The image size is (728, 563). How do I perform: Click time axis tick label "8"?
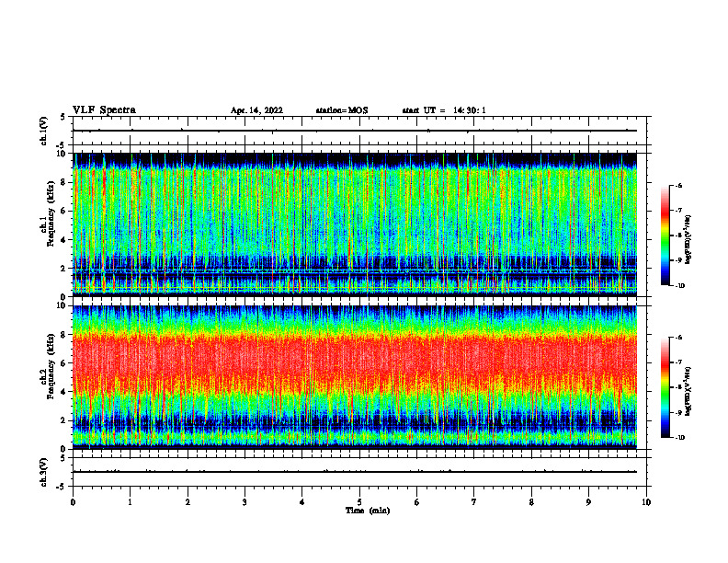pyautogui.click(x=531, y=502)
